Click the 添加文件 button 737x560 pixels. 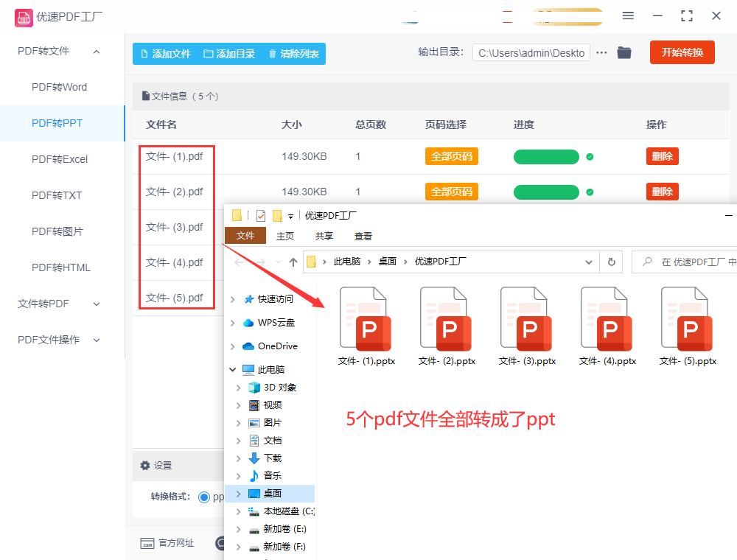166,54
